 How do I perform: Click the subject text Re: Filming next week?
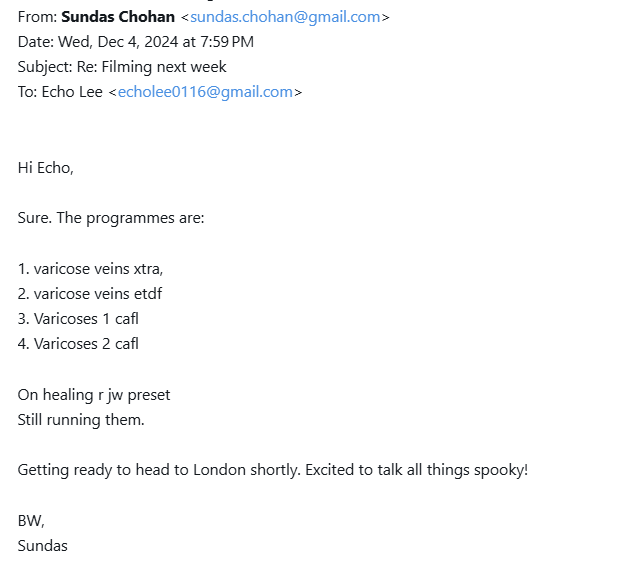(x=151, y=67)
